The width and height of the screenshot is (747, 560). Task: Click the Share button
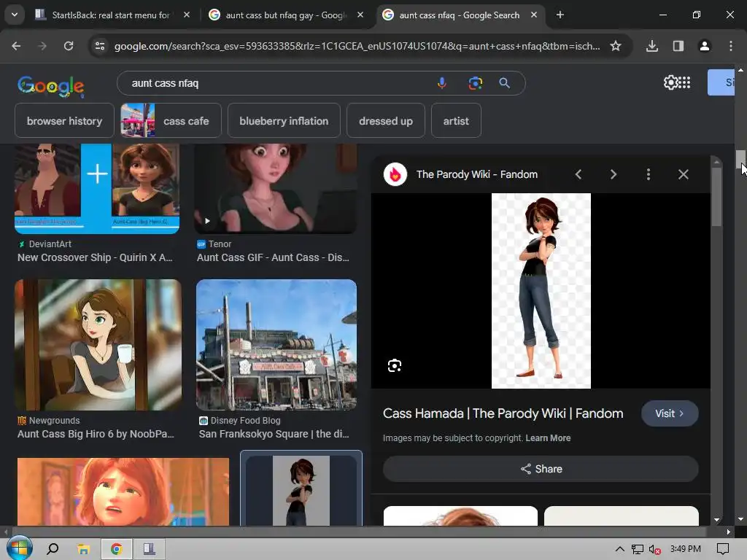click(x=541, y=469)
